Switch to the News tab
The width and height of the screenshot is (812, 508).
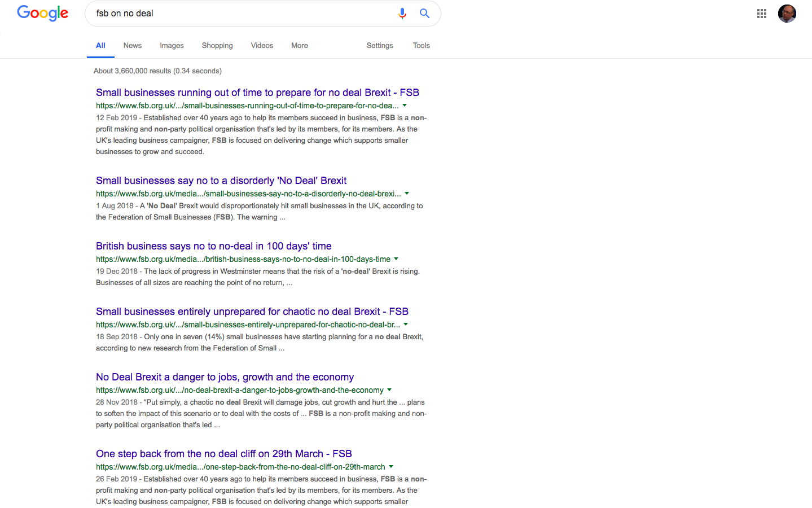[x=133, y=46]
